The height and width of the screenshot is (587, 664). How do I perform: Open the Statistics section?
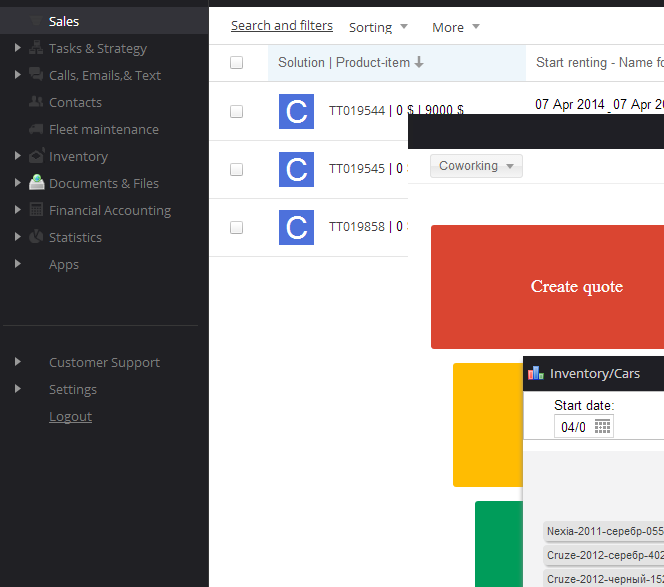point(75,237)
